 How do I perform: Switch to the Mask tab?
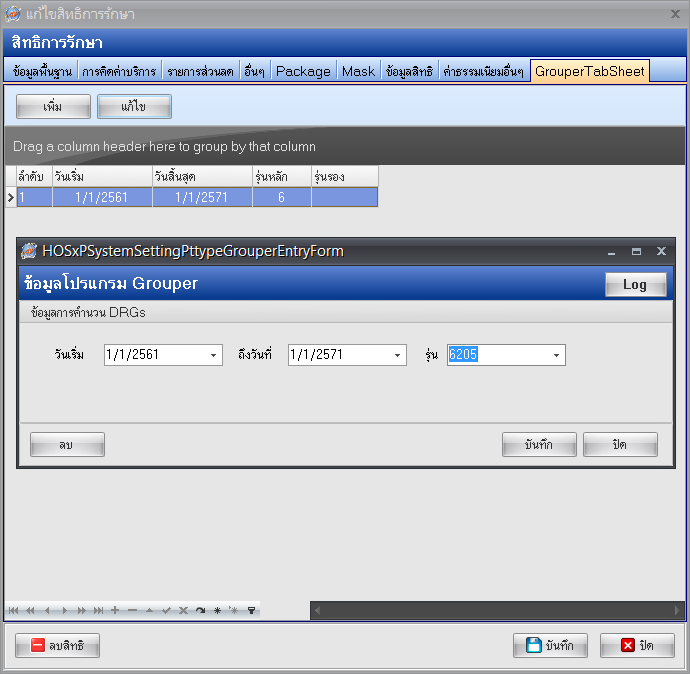[x=358, y=71]
